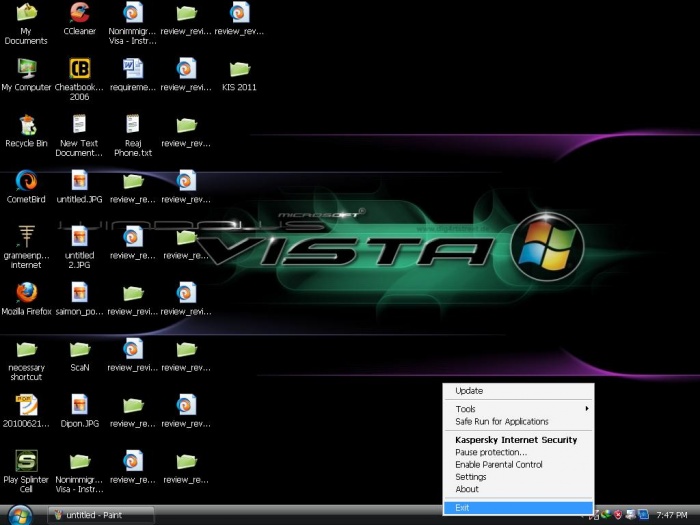Click the Recycle Bin icon
700x525 pixels.
click(x=26, y=125)
